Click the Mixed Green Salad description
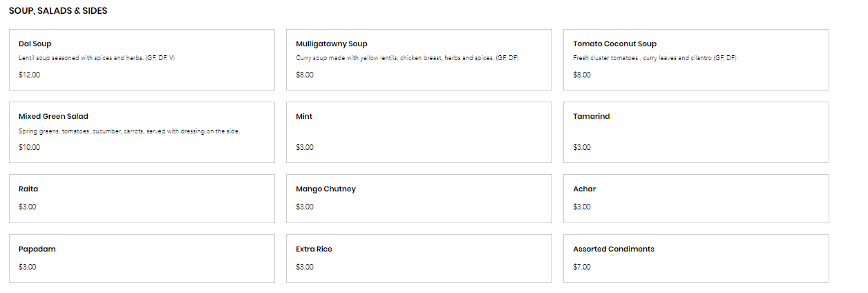This screenshot has width=868, height=293. 129,131
